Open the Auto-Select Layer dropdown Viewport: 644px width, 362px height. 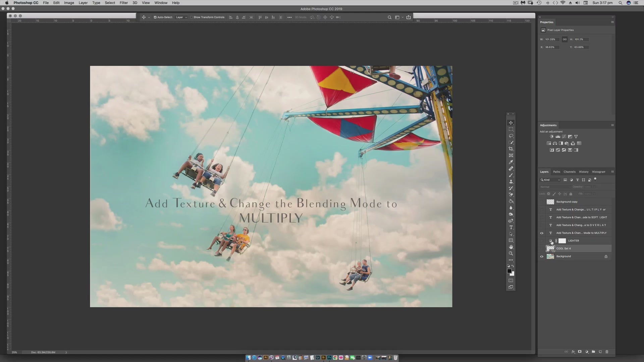click(x=181, y=17)
